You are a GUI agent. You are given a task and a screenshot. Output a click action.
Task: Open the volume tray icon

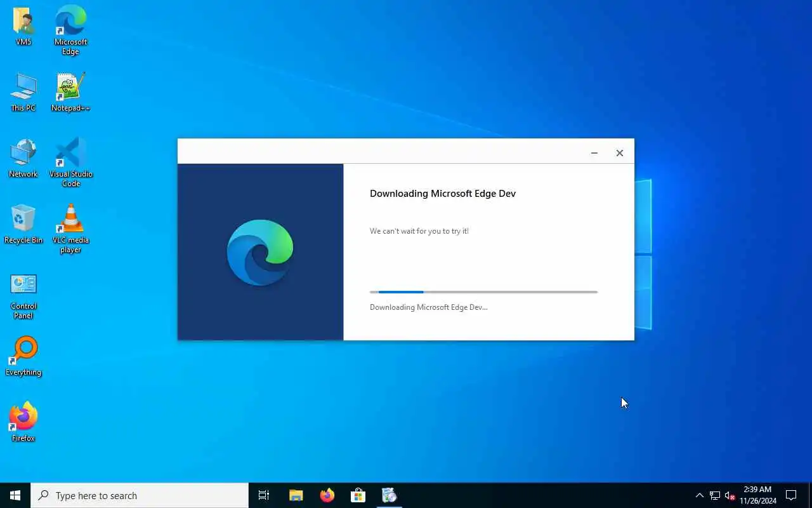(x=730, y=495)
